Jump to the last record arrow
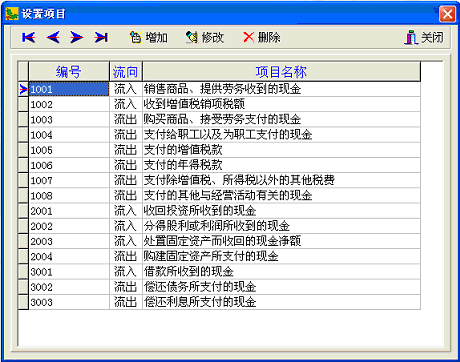 (101, 37)
